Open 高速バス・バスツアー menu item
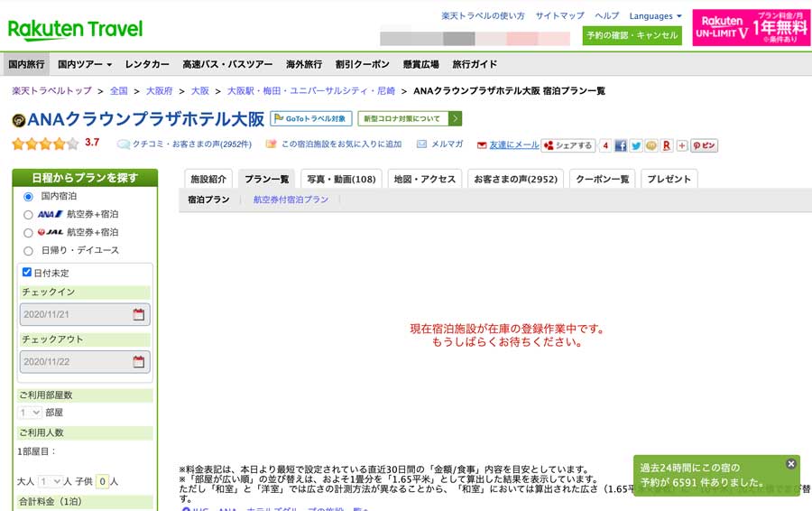The width and height of the screenshot is (812, 511). (x=227, y=64)
